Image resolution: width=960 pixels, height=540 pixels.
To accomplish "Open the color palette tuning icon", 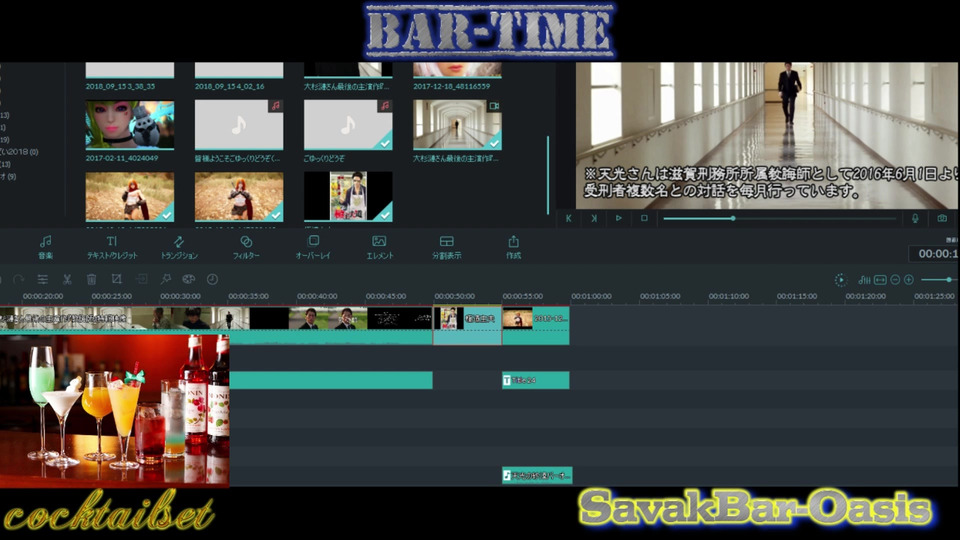I will click(189, 279).
